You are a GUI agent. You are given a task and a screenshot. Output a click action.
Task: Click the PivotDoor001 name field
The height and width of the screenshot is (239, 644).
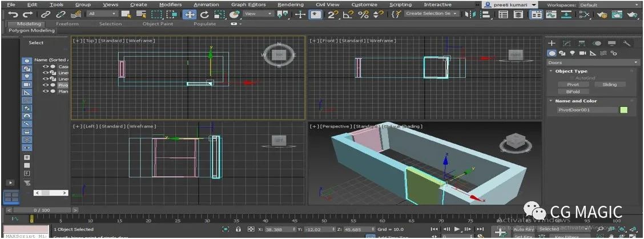click(587, 110)
